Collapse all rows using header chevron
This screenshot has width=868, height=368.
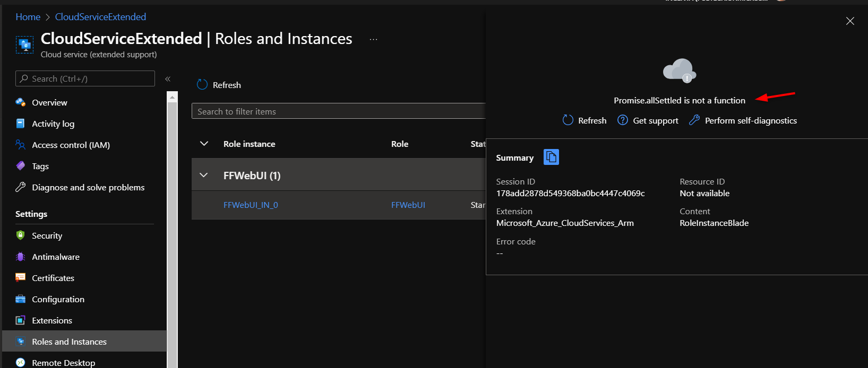pyautogui.click(x=204, y=144)
